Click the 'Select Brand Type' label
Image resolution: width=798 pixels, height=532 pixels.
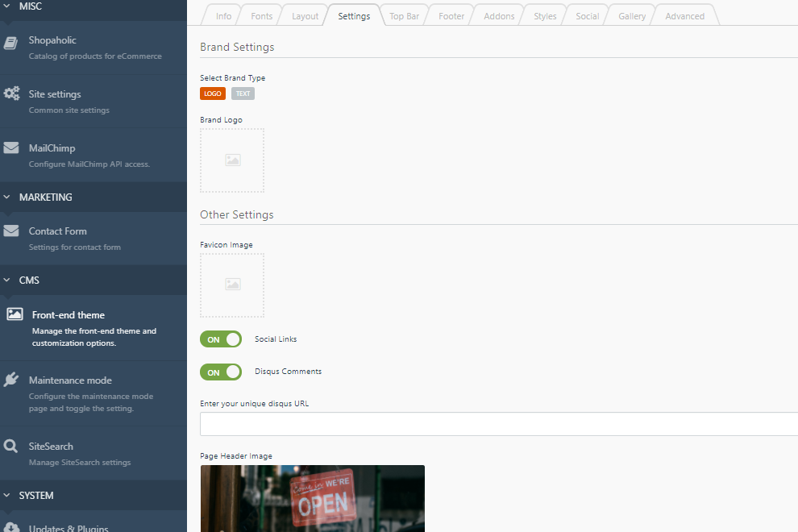(x=233, y=78)
